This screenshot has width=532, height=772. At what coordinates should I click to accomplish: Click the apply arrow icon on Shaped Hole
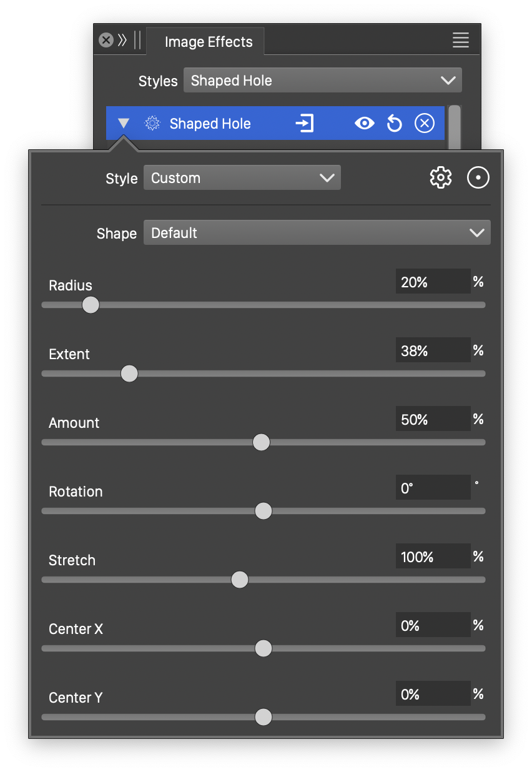[x=304, y=124]
